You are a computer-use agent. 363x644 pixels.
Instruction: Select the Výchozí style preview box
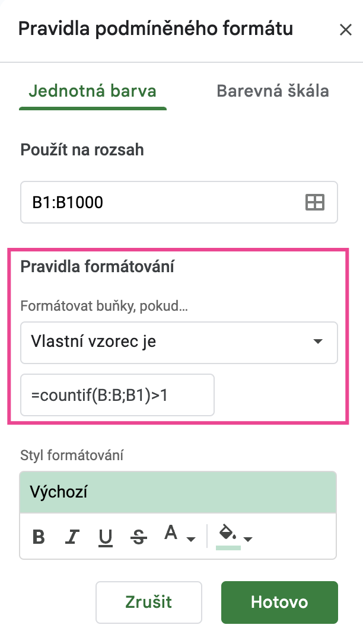click(178, 492)
